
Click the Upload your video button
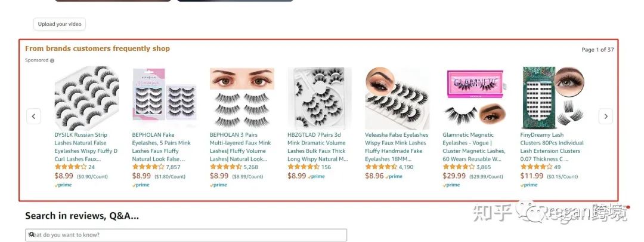click(60, 24)
